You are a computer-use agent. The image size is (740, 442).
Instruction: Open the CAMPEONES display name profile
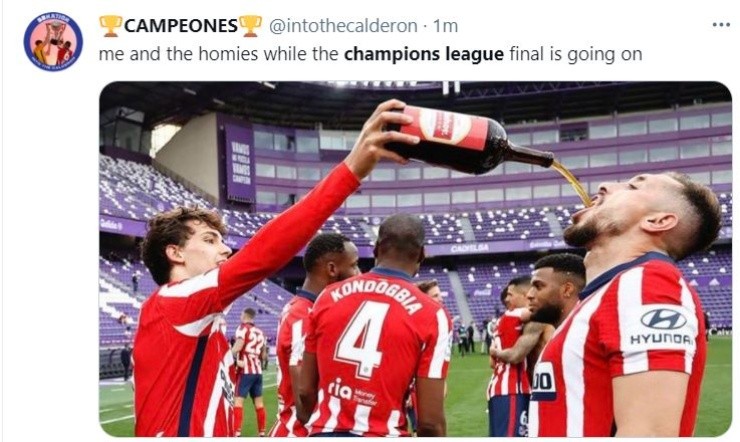pyautogui.click(x=181, y=26)
